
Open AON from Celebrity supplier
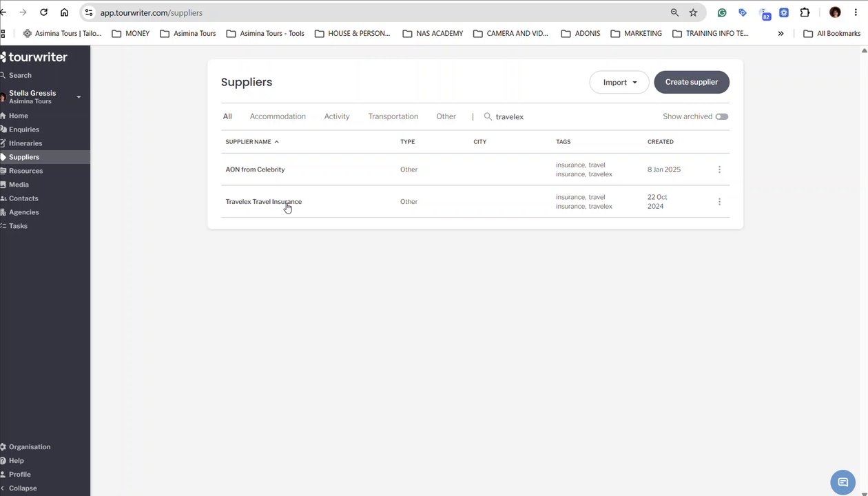click(255, 169)
